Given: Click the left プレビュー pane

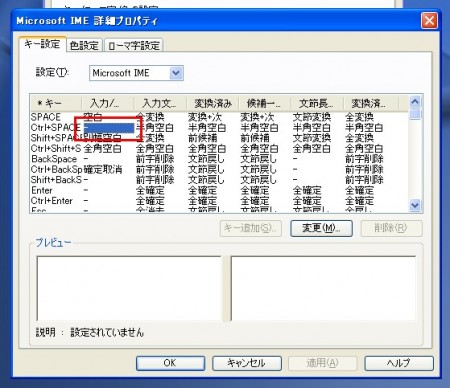Looking at the screenshot, I should (129, 289).
